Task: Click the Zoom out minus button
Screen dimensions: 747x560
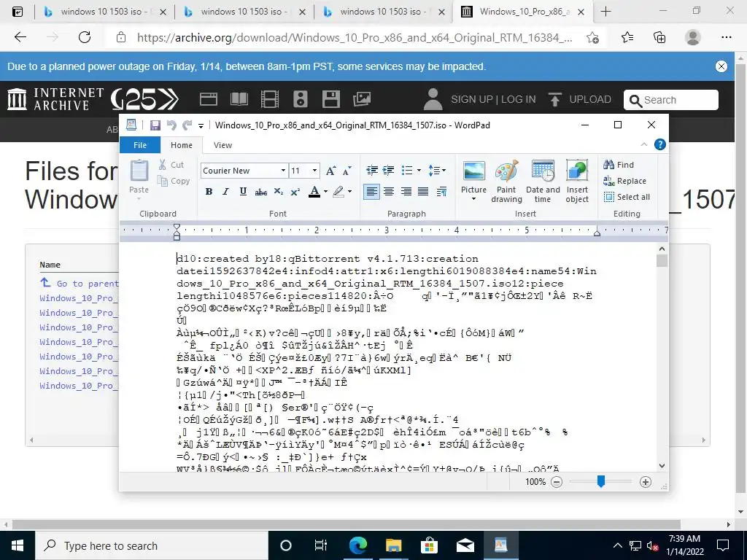Action: (556, 482)
